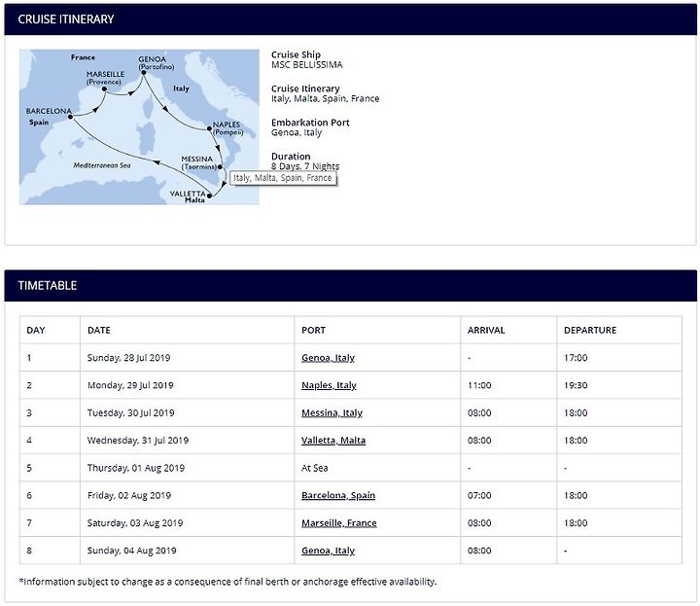Click the itinerary text below Cruise Itinerary label
700x606 pixels.
point(325,98)
